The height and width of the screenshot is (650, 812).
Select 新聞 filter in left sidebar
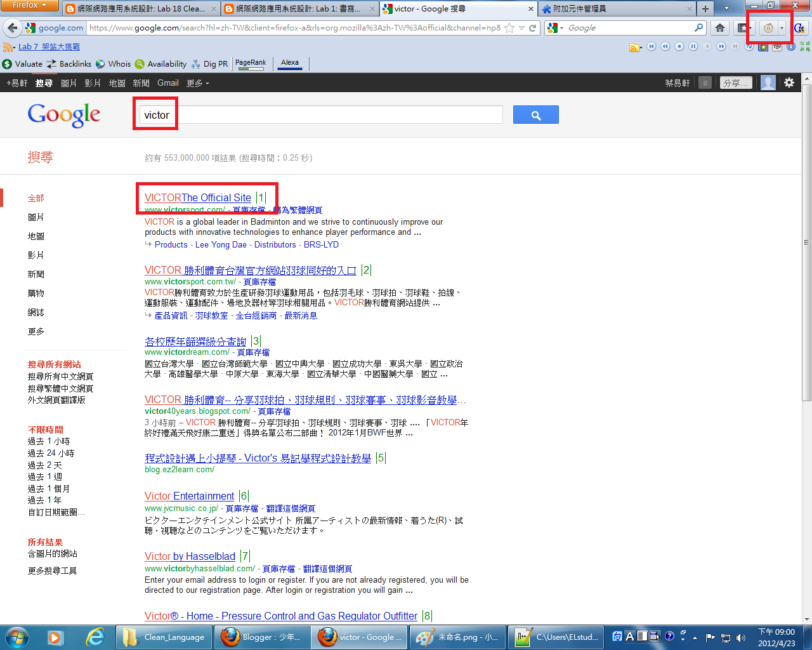click(x=36, y=274)
